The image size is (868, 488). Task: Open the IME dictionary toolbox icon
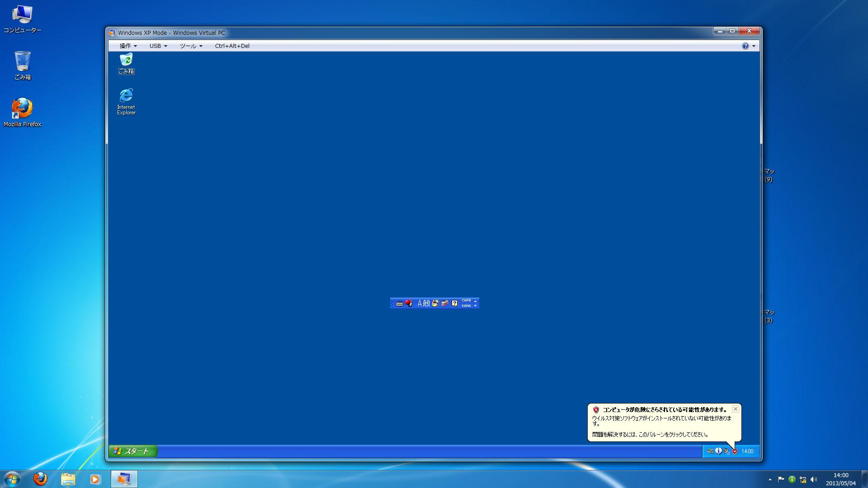click(x=445, y=303)
